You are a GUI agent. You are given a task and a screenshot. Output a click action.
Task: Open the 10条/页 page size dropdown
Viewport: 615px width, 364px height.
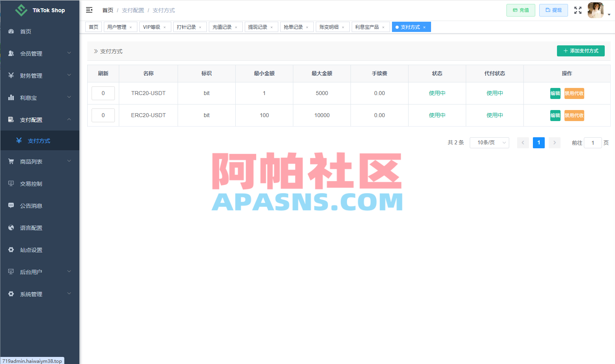point(489,143)
